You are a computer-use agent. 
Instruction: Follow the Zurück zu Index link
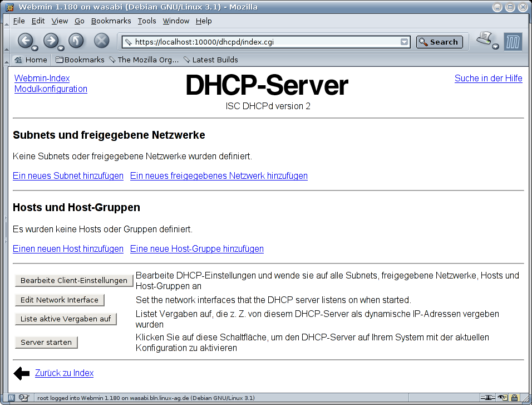[x=64, y=373]
